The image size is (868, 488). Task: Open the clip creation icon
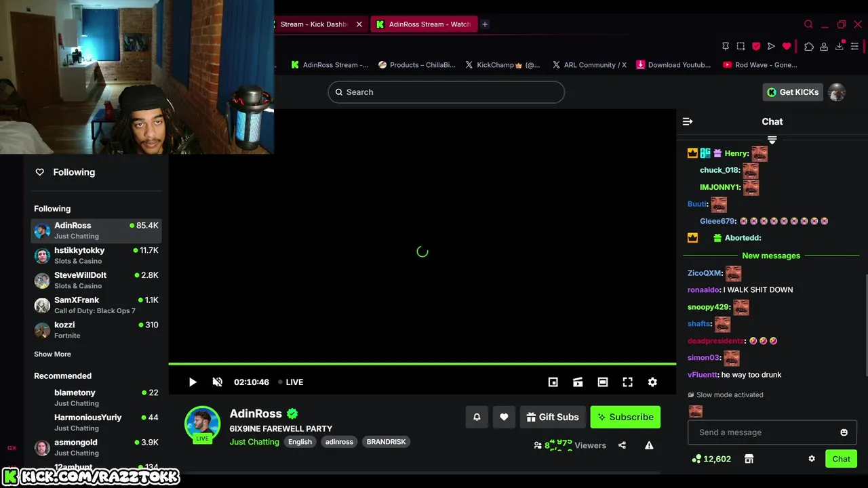click(x=578, y=382)
